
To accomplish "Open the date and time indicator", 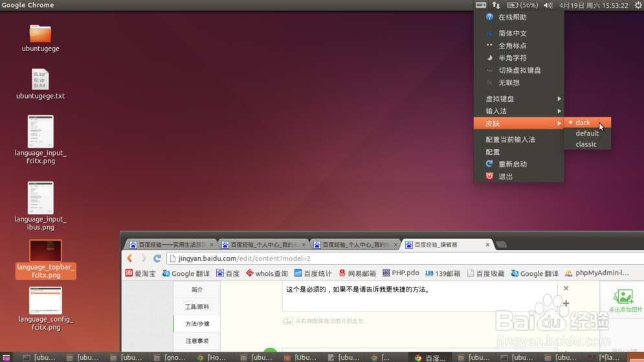I will [x=594, y=5].
